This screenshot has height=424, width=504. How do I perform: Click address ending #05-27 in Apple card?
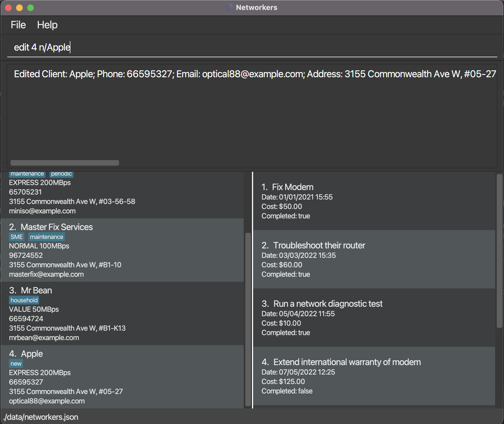pos(66,391)
